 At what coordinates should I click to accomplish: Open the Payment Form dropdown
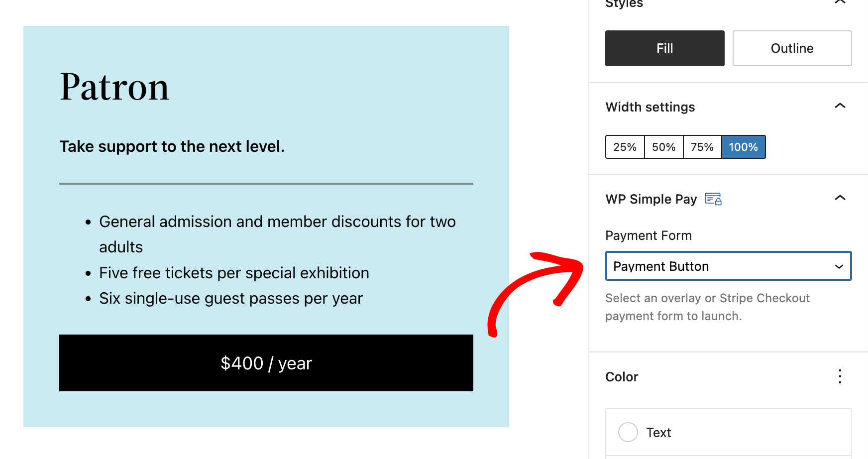tap(728, 266)
